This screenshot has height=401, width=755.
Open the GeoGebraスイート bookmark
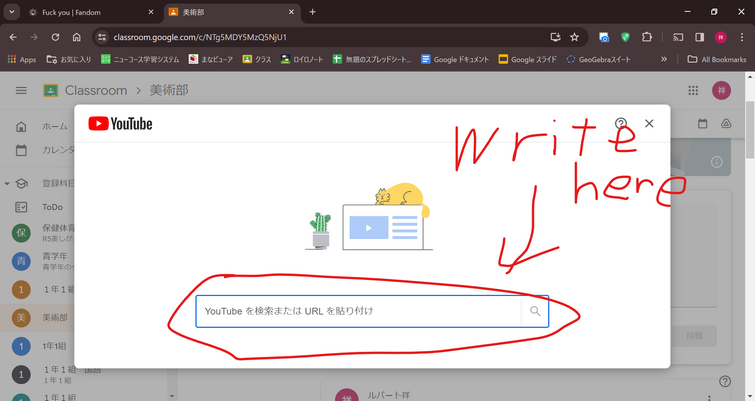point(599,59)
